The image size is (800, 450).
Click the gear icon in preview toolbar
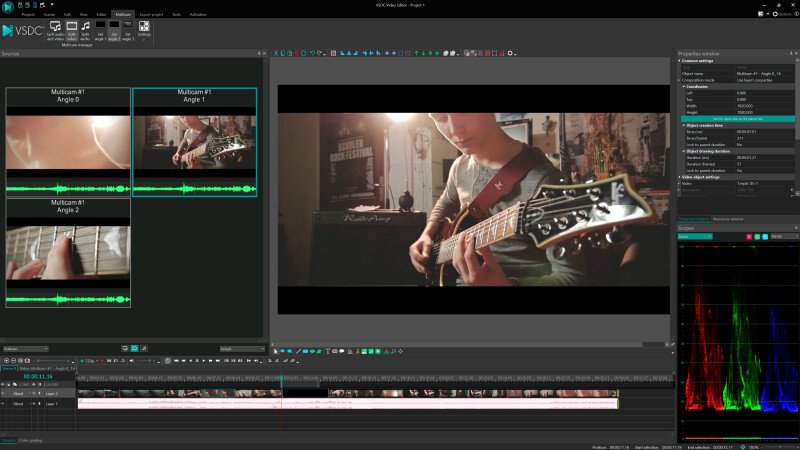pyautogui.click(x=510, y=53)
